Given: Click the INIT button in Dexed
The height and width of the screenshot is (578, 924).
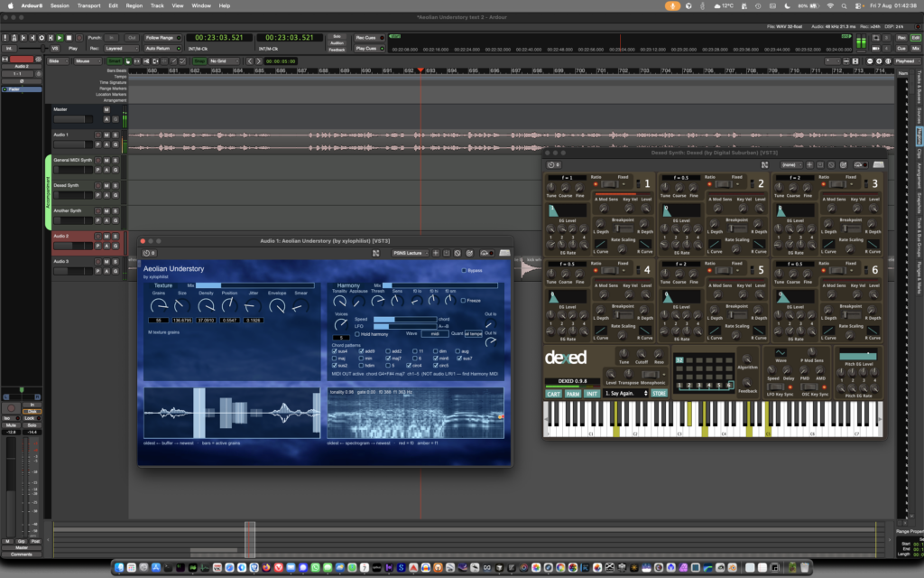Looking at the screenshot, I should tap(592, 394).
